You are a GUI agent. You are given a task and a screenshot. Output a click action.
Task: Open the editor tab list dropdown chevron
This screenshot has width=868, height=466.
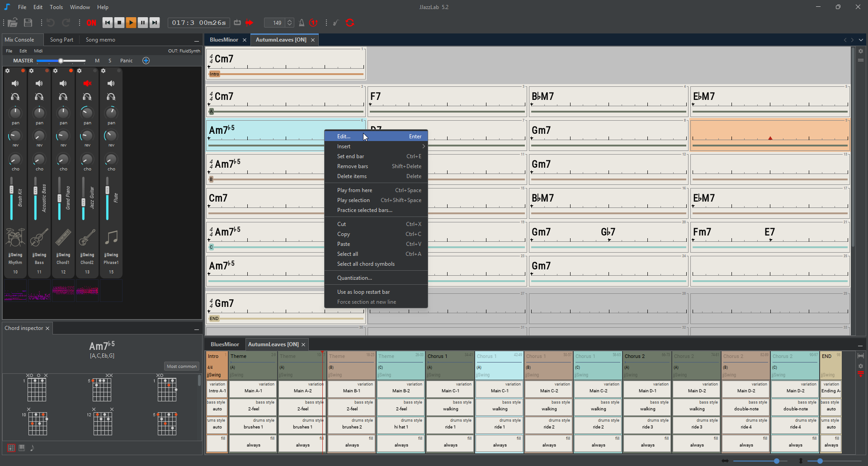861,40
